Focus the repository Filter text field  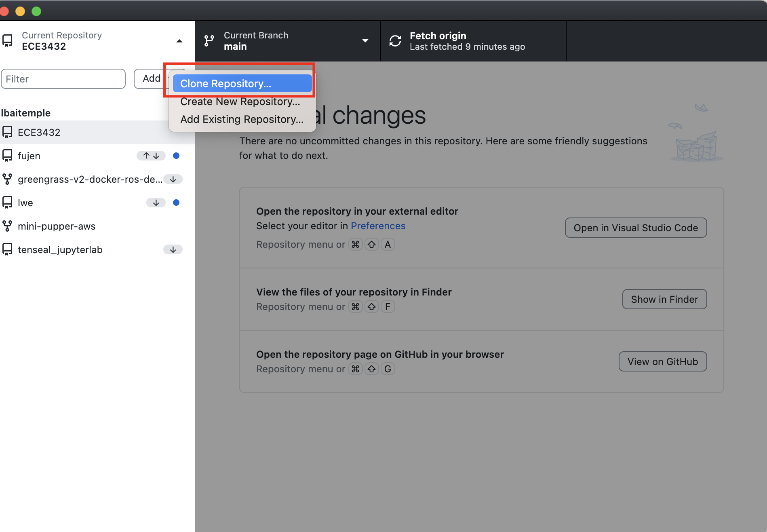point(63,79)
